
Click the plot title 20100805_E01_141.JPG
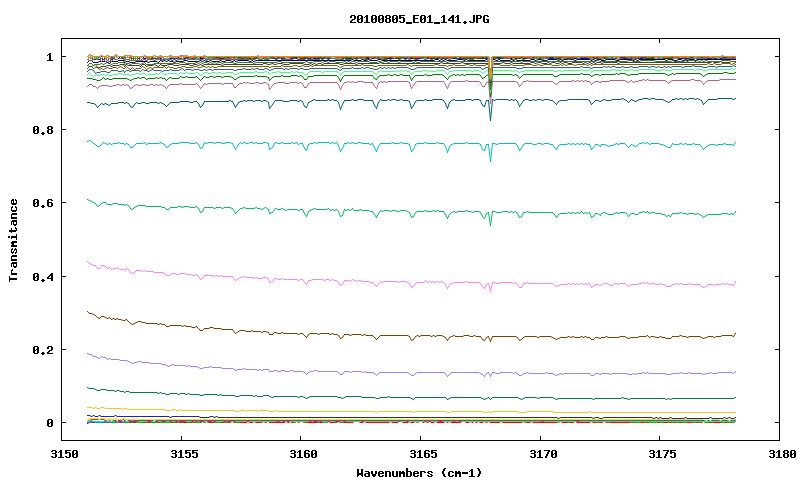[x=419, y=19]
